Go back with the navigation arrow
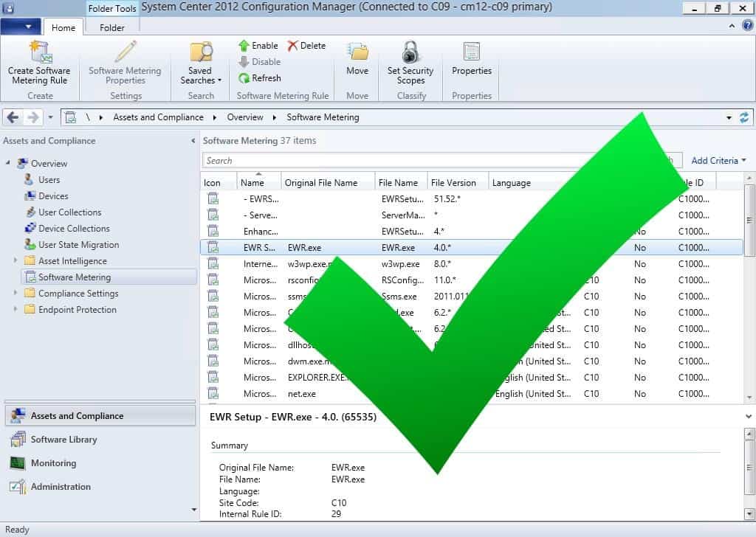 (x=13, y=117)
